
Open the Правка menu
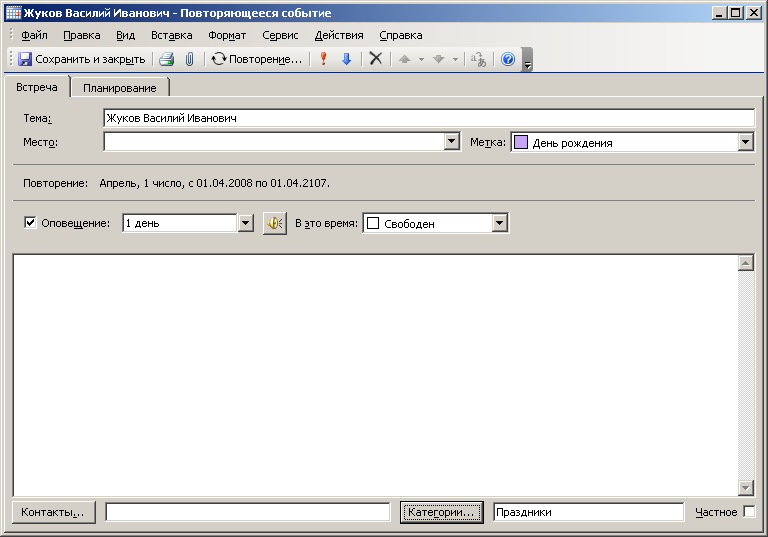(82, 35)
